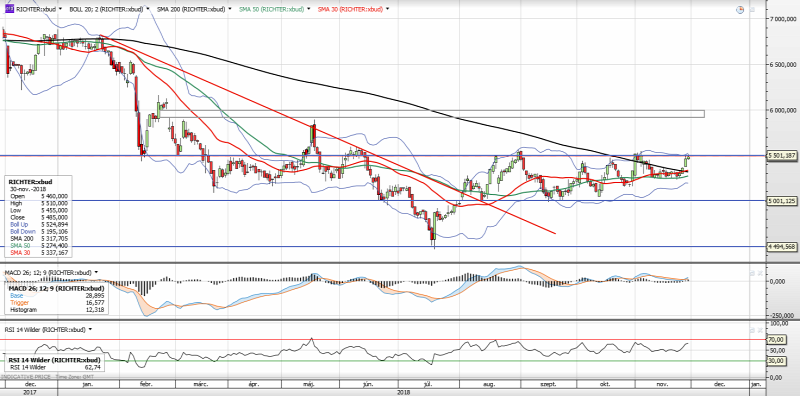The width and height of the screenshot is (800, 396).
Task: Click the BOLL 20; 2 (RICHTER:xbud) label
Action: point(107,9)
